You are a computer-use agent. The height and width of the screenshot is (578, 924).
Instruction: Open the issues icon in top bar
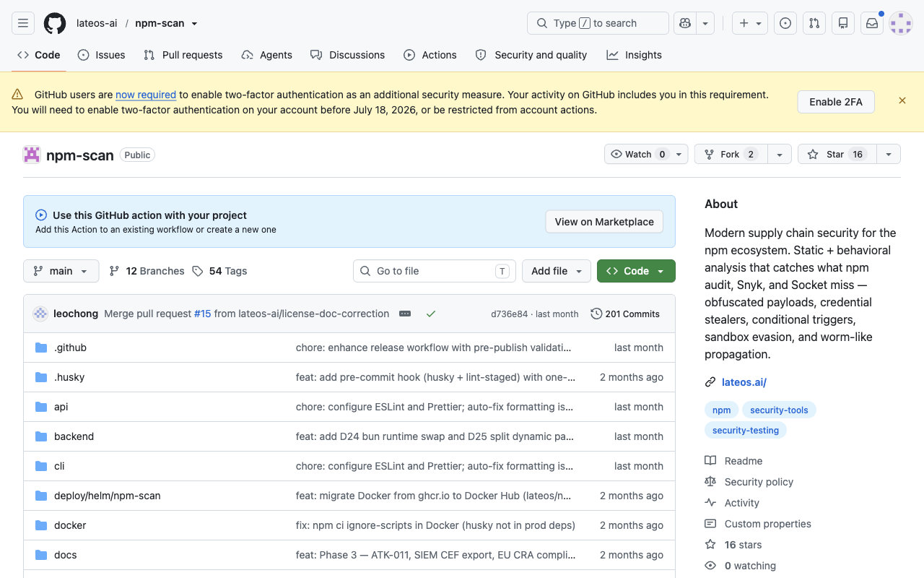pyautogui.click(x=785, y=23)
